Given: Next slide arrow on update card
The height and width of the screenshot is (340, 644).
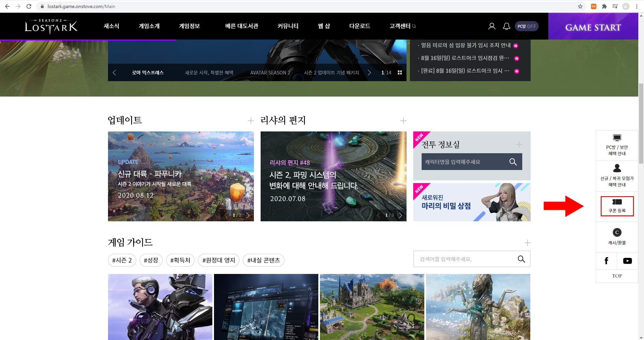Looking at the screenshot, I should coord(248,215).
